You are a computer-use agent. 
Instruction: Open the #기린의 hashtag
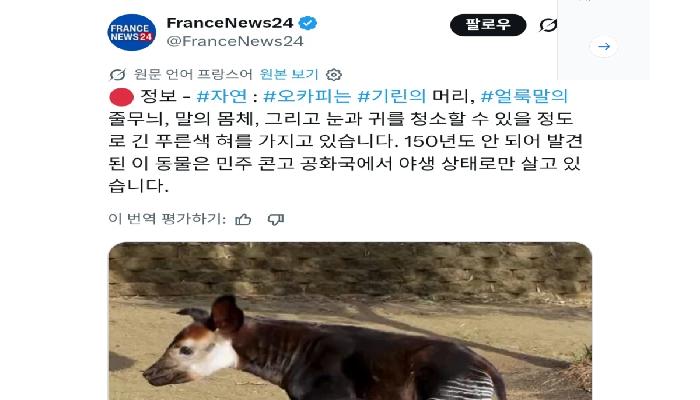392,96
